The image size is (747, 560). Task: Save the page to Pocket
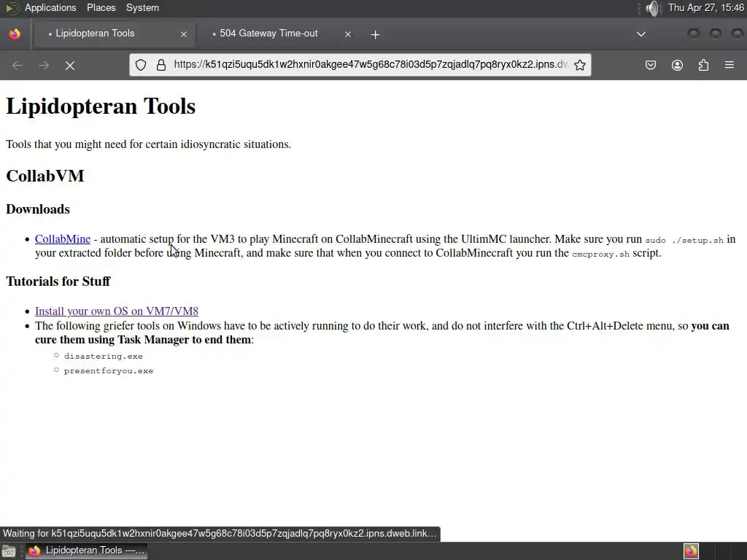pyautogui.click(x=650, y=65)
